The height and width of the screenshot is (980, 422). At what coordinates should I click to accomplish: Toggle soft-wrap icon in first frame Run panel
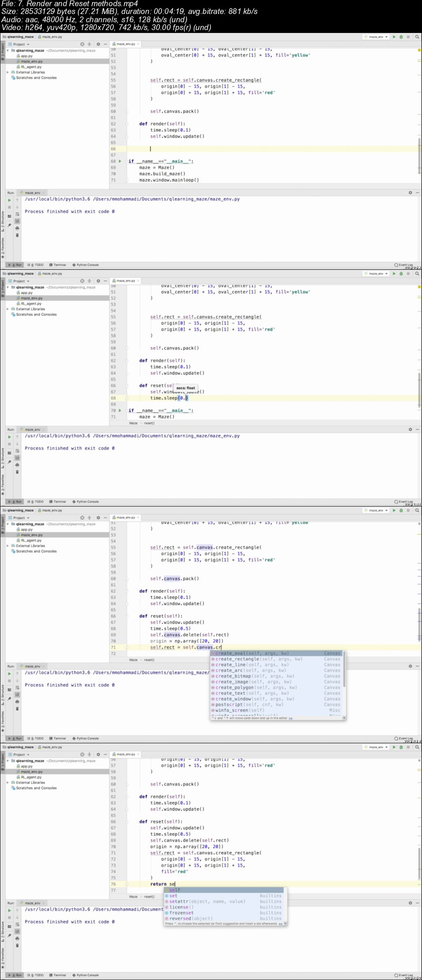(x=17, y=214)
